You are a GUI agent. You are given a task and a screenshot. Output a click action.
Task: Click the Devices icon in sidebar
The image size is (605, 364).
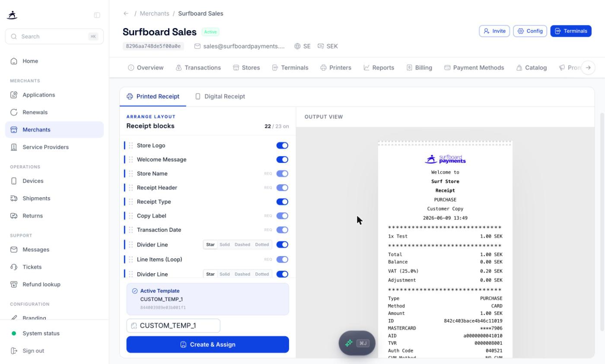point(14,181)
